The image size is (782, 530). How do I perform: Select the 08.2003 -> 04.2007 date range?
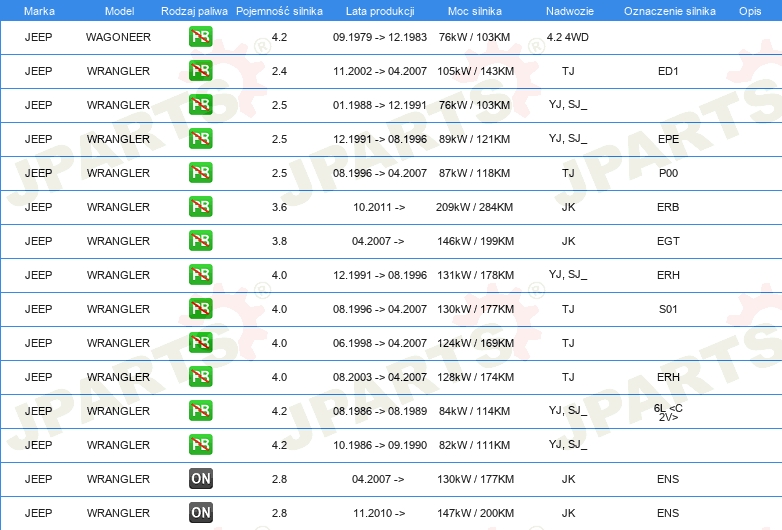pos(380,376)
